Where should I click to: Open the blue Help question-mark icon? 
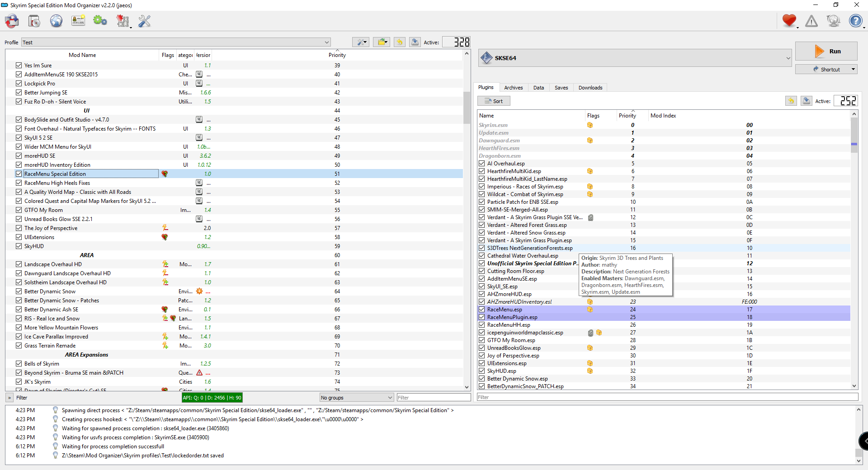pos(855,21)
